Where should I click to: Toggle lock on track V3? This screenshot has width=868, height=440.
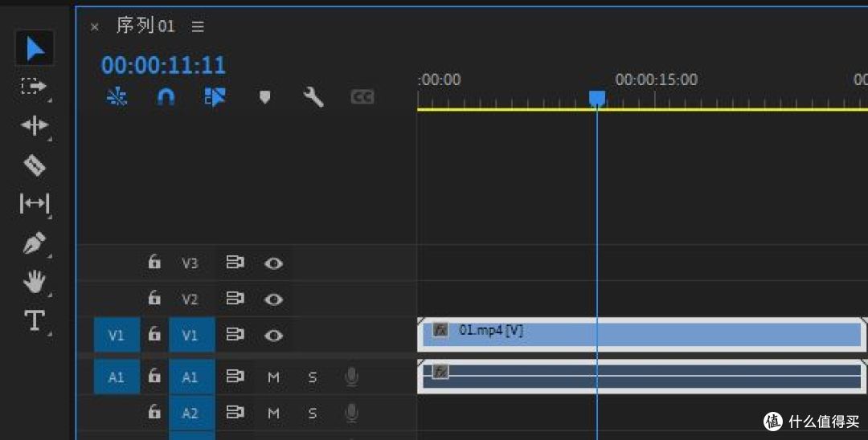coord(154,262)
